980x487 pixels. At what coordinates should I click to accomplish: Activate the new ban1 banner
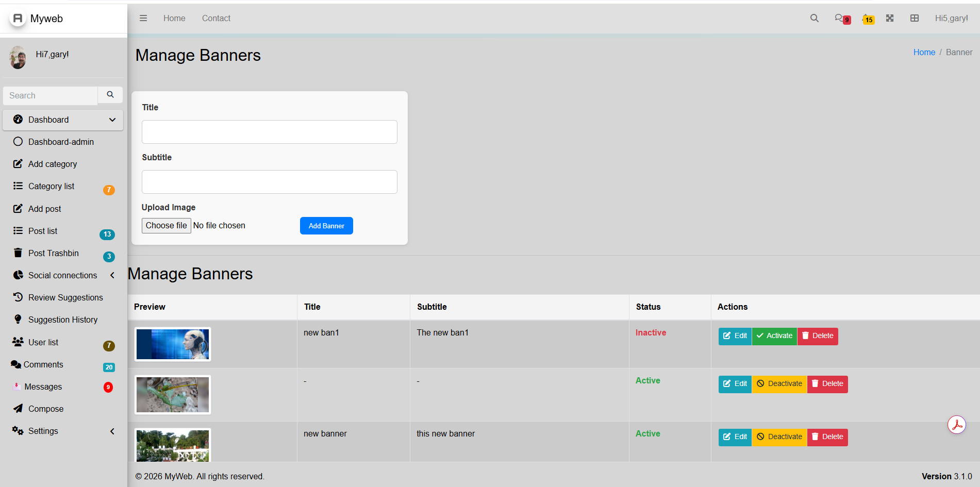774,336
